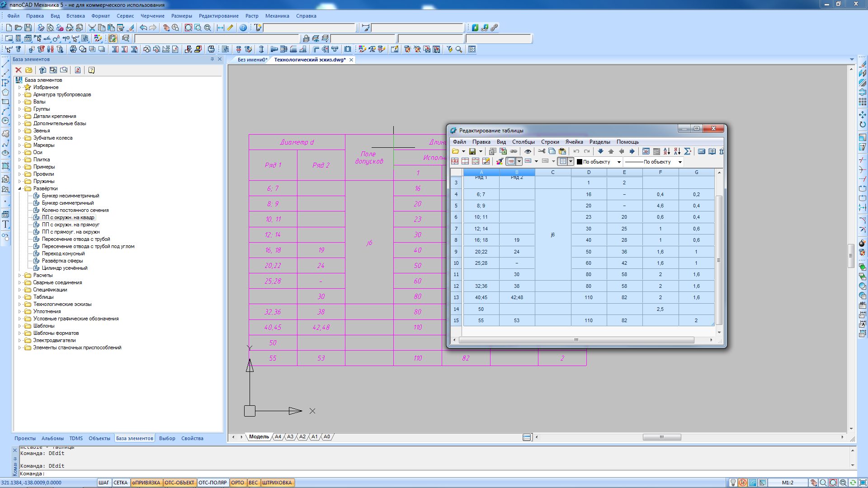Click cell containing 42;48 in table editor
Image resolution: width=868 pixels, height=488 pixels.
(517, 297)
